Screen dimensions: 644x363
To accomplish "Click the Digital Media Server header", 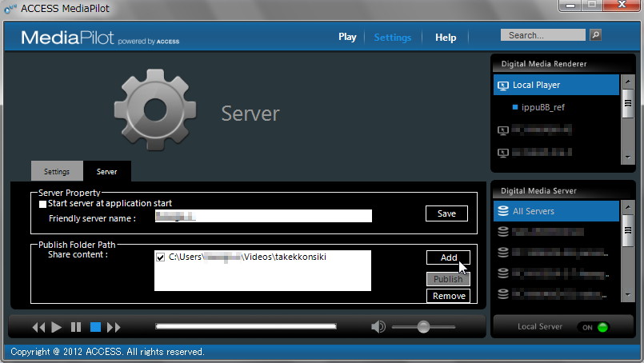I will click(538, 191).
